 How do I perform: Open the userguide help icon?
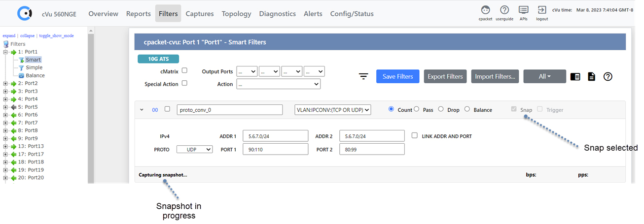pyautogui.click(x=504, y=10)
